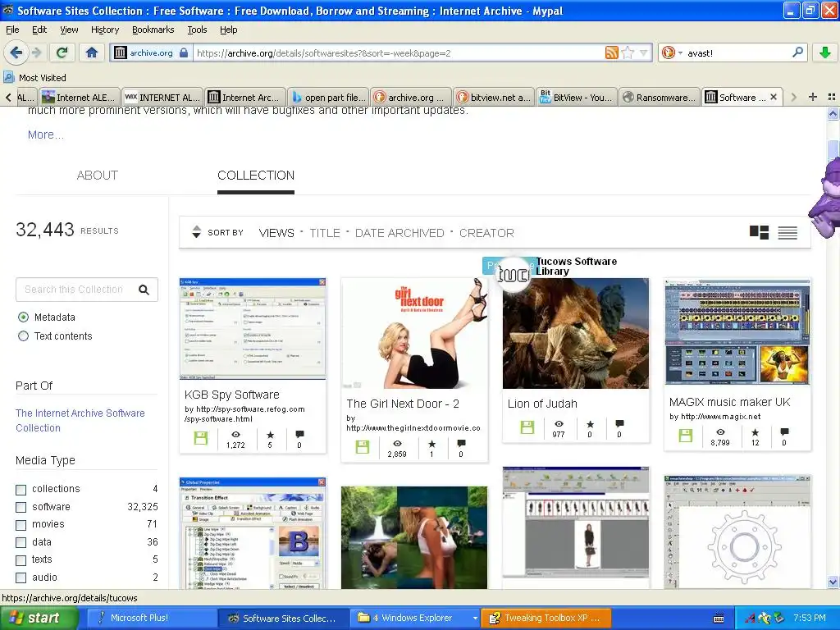
Task: Switch to tile grid view icon
Action: point(759,232)
